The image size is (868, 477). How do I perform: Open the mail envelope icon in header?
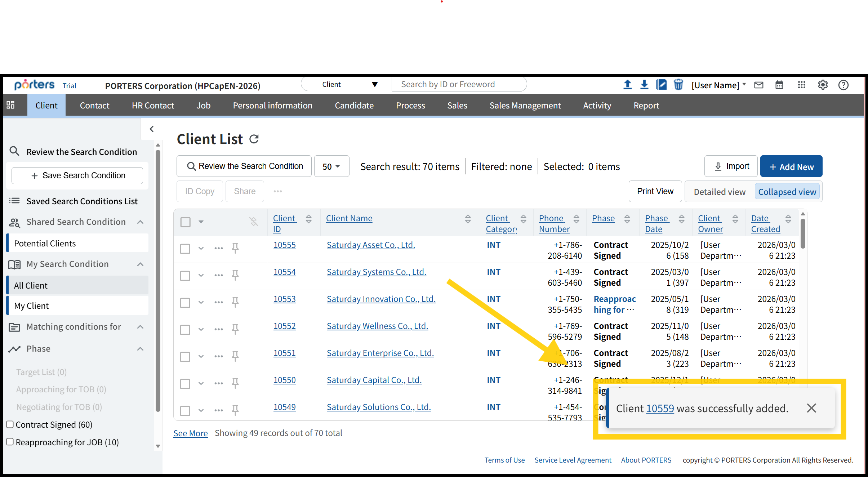pyautogui.click(x=759, y=85)
